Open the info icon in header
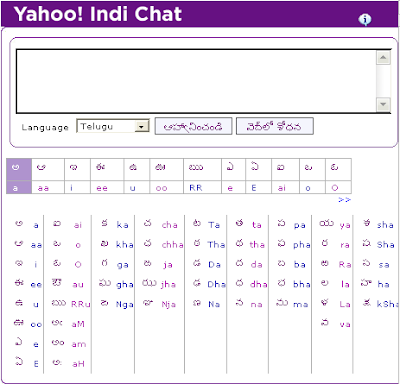Screen dimensions: 400x384 (x=365, y=19)
